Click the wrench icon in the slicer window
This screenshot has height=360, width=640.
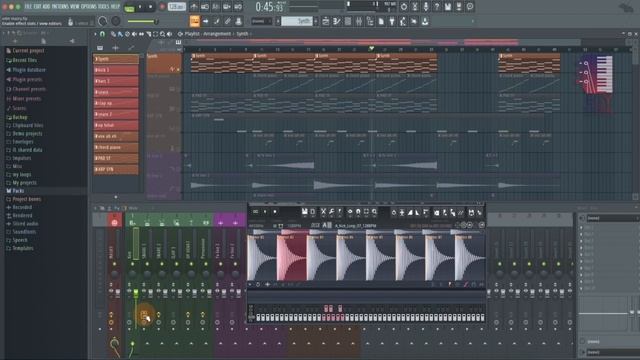[x=331, y=212]
